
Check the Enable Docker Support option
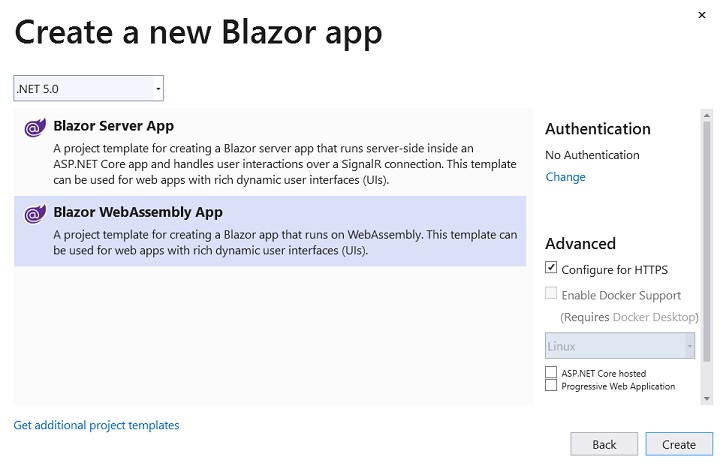(x=551, y=293)
